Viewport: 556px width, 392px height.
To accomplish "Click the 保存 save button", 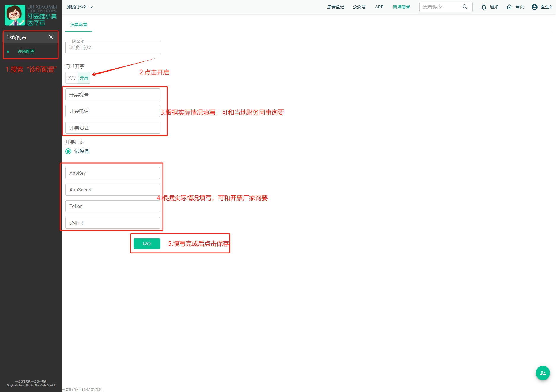I will [147, 244].
